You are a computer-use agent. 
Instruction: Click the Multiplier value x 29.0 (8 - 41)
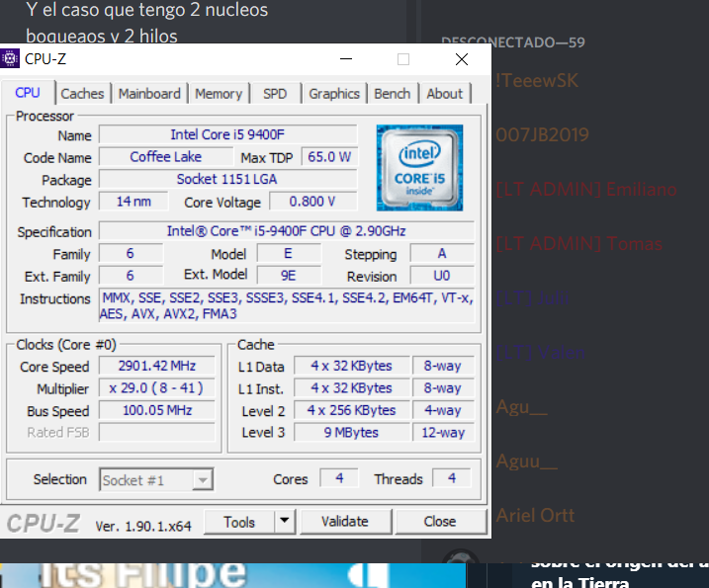157,387
